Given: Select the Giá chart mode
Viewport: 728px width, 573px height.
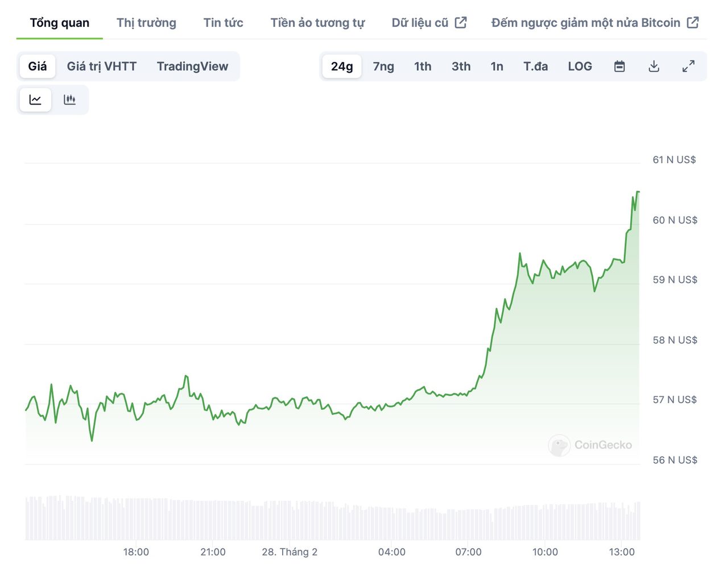Looking at the screenshot, I should 38,67.
